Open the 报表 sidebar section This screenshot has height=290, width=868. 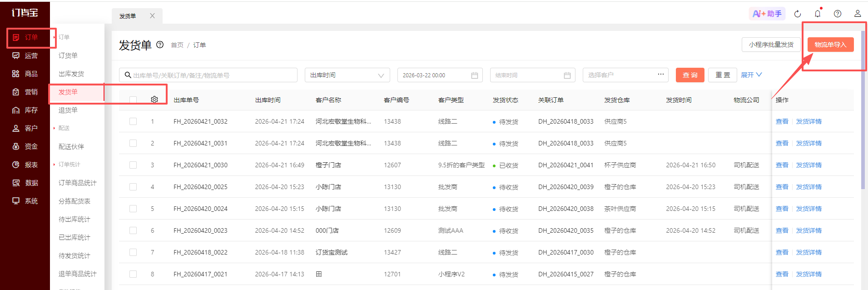(x=25, y=165)
